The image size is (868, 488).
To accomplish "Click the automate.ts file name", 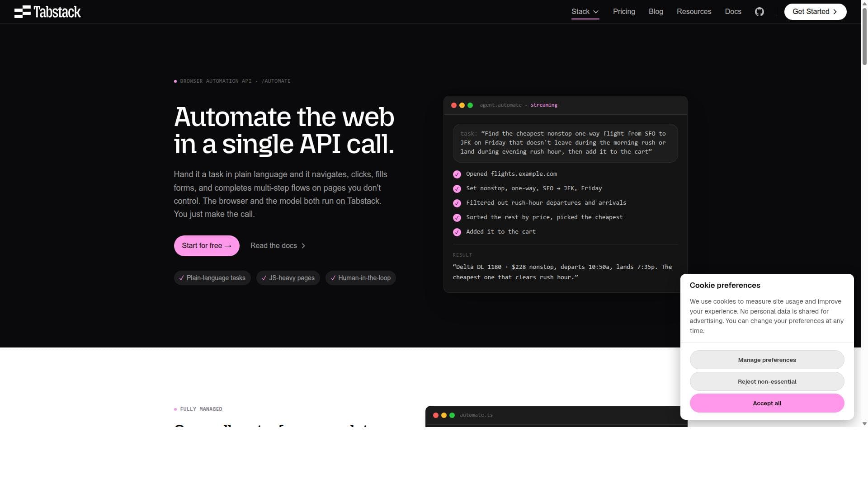I will [x=476, y=415].
